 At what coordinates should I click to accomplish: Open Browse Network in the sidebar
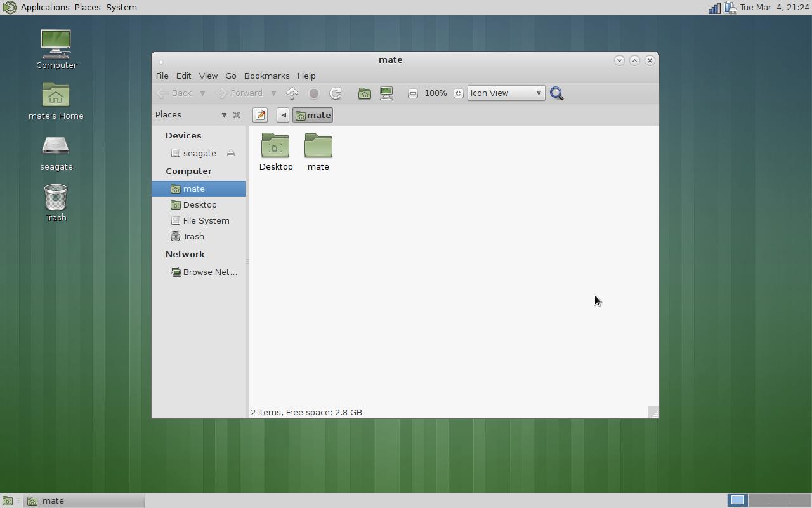click(x=209, y=272)
